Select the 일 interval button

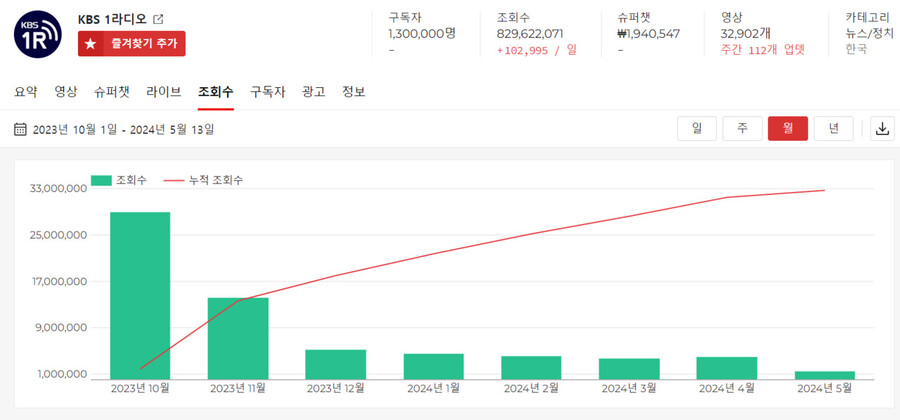coord(697,129)
